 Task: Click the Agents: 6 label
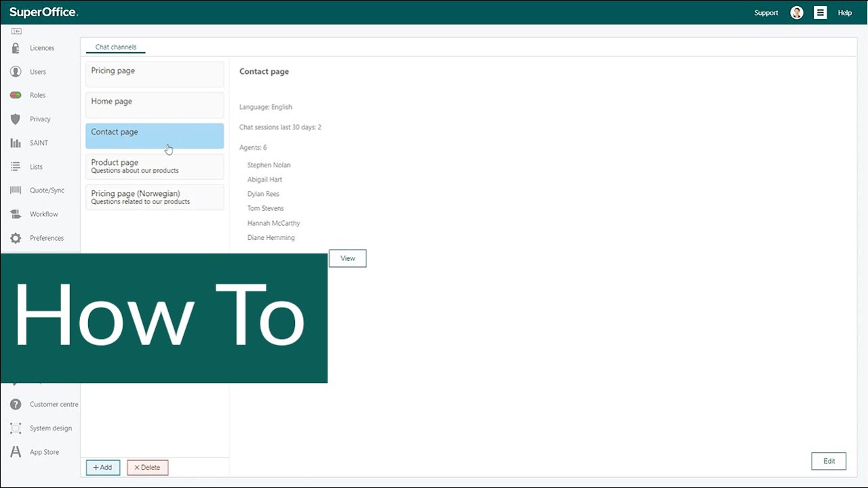tap(253, 148)
